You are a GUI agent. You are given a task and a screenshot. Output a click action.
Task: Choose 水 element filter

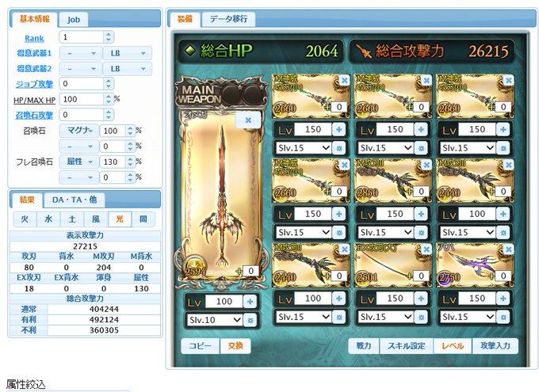coord(48,219)
